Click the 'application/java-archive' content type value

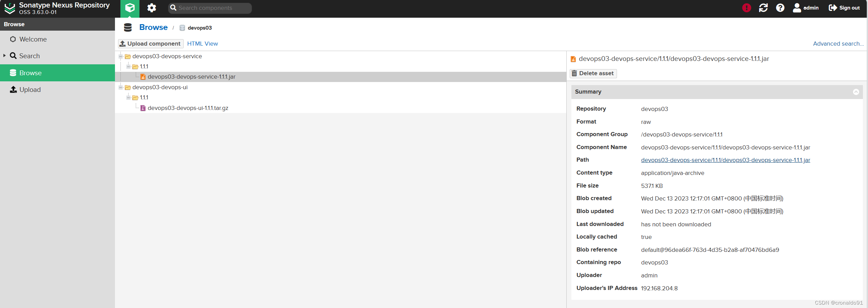(x=672, y=173)
